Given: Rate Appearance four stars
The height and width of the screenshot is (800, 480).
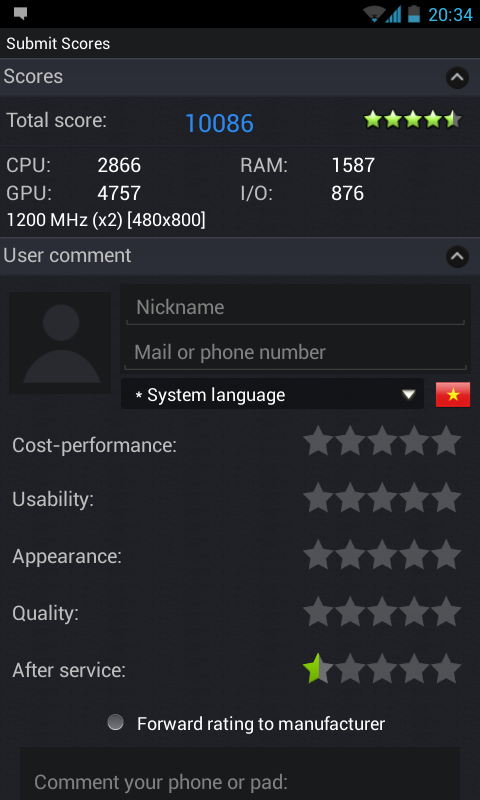Looking at the screenshot, I should pyautogui.click(x=414, y=555).
